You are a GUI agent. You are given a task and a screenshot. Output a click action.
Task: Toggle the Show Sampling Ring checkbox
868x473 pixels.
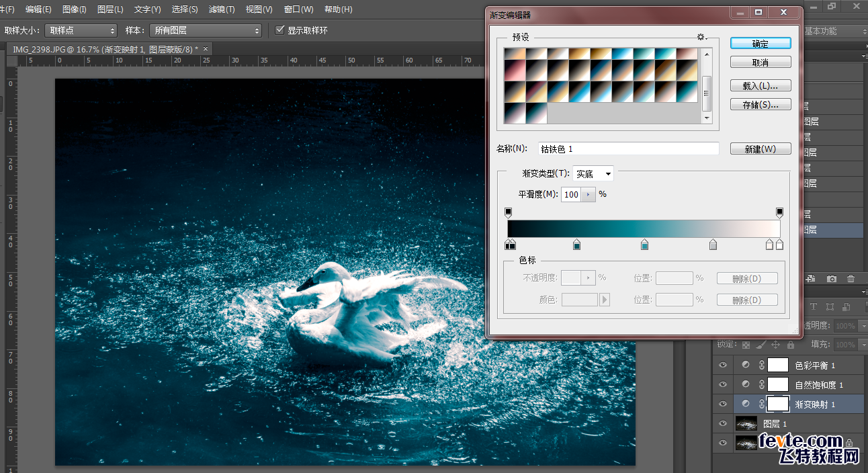[280, 31]
